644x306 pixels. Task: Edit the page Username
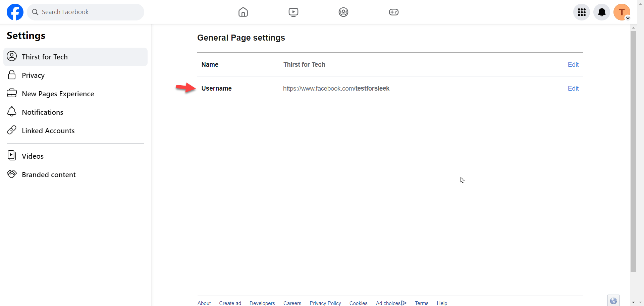(x=573, y=88)
